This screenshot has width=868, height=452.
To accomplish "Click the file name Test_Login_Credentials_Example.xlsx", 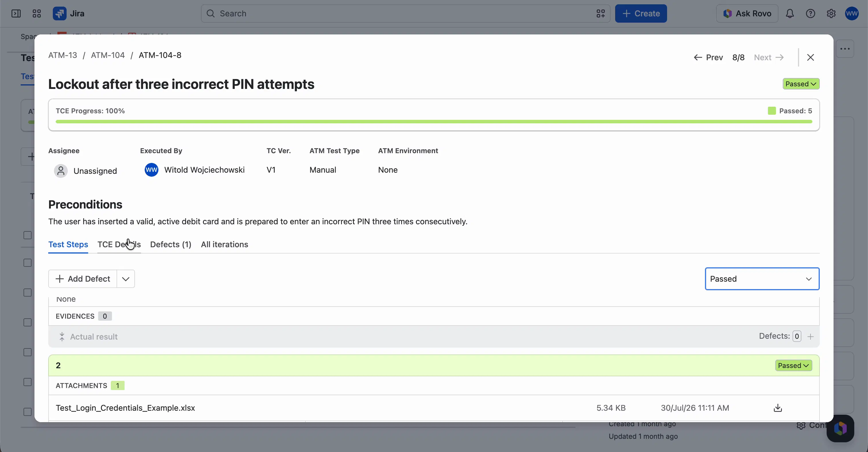I will point(125,408).
